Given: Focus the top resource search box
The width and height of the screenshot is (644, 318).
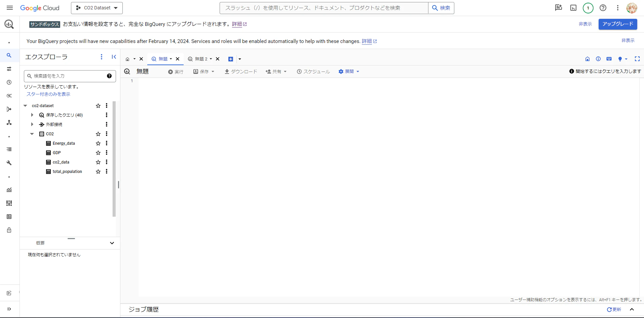Looking at the screenshot, I should pyautogui.click(x=324, y=8).
